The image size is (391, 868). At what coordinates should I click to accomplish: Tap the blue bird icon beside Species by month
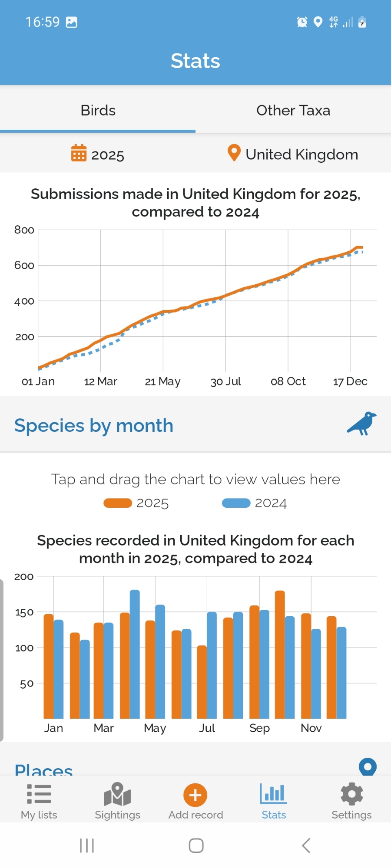[x=361, y=424]
